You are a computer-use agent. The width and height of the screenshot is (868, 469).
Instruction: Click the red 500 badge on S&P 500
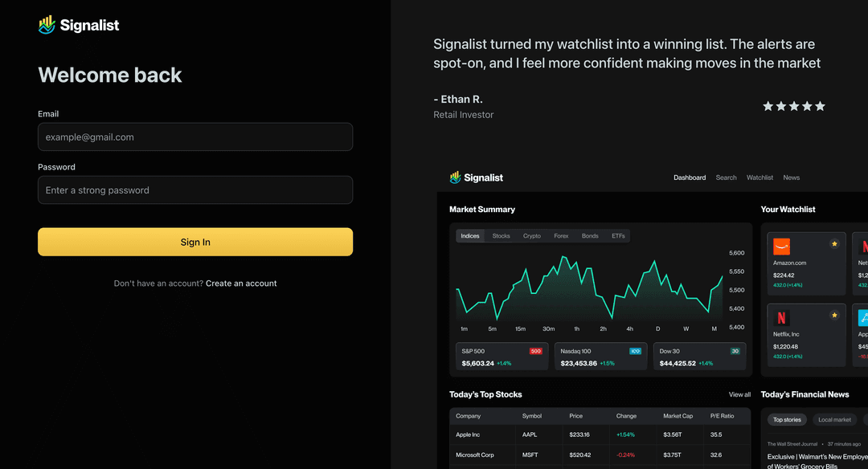(x=535, y=351)
